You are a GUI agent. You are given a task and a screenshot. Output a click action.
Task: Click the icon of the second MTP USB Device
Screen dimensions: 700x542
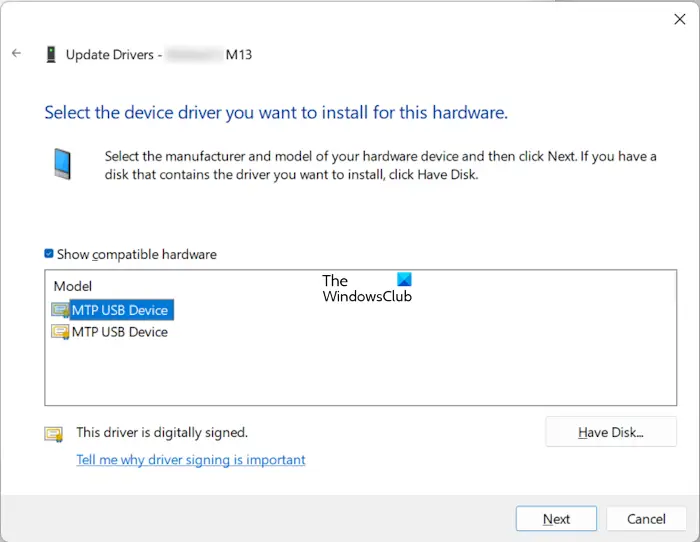pos(60,332)
